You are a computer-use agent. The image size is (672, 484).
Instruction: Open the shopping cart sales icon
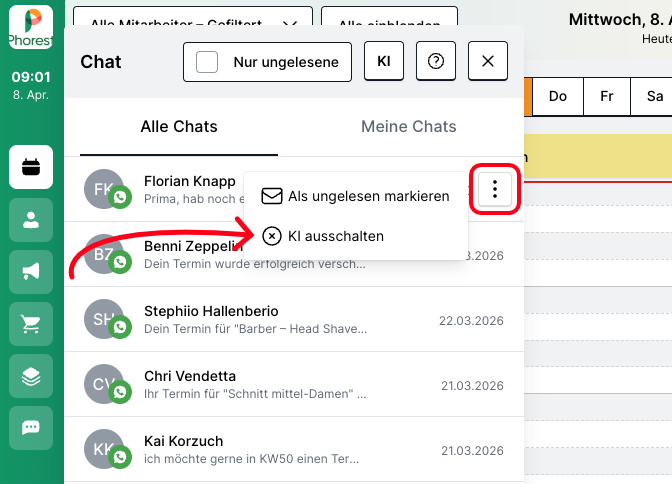(x=31, y=323)
